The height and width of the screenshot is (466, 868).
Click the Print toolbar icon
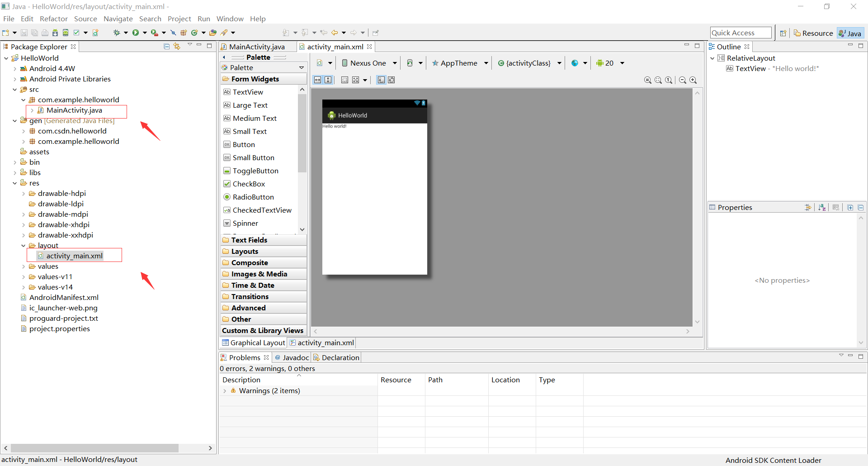[45, 33]
